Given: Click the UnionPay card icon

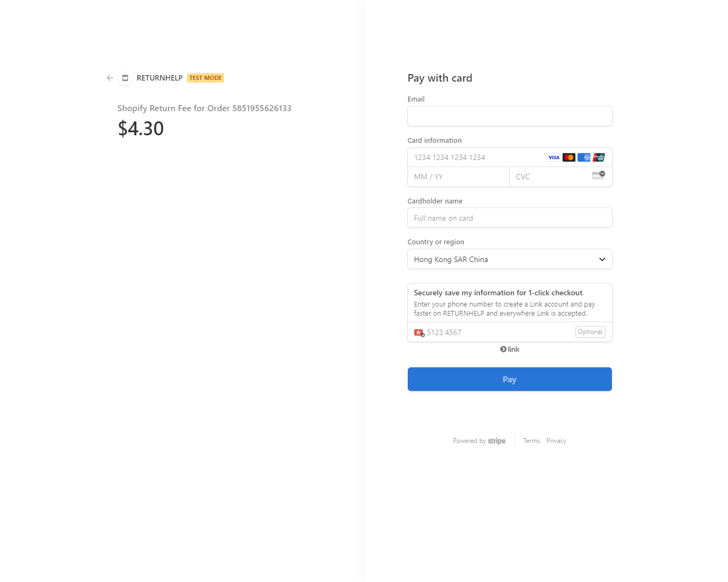Looking at the screenshot, I should (x=599, y=157).
